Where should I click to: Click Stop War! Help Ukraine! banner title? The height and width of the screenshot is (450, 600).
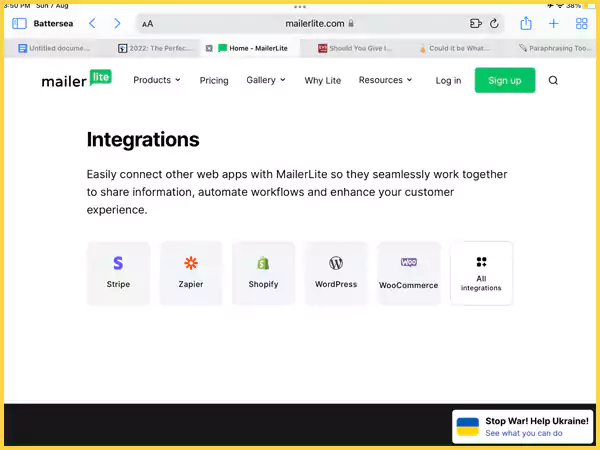(x=537, y=421)
